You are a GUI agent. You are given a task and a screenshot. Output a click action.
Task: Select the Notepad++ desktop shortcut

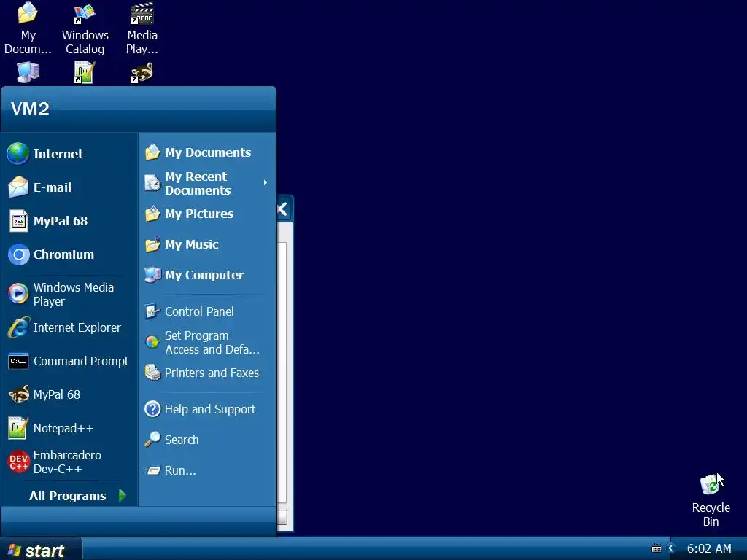pos(85,72)
